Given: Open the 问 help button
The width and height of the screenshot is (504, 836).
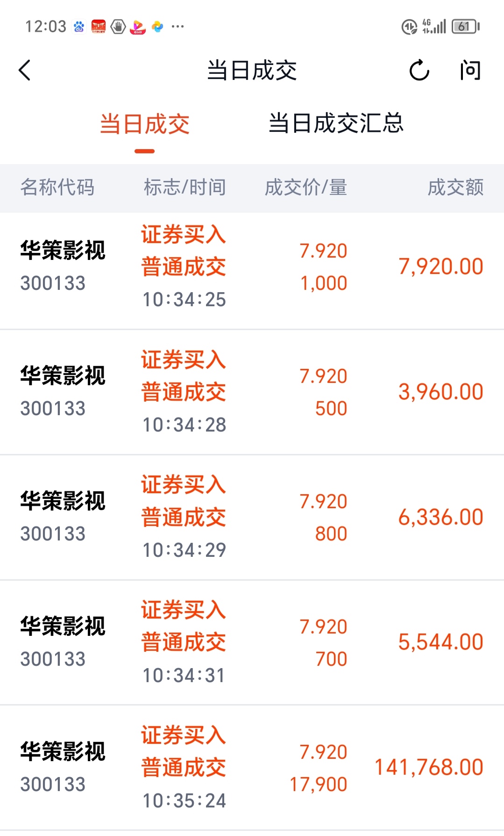Looking at the screenshot, I should click(470, 71).
